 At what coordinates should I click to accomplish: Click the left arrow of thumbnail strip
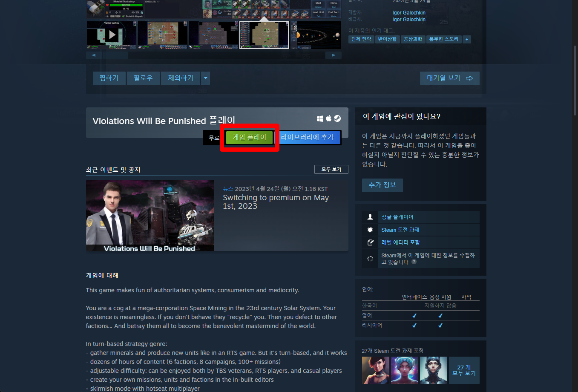pyautogui.click(x=94, y=55)
